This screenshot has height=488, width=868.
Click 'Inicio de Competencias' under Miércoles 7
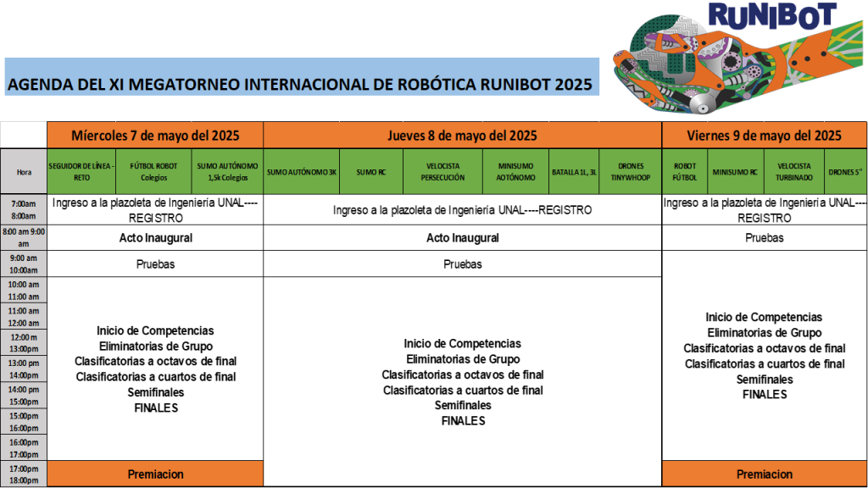(155, 331)
